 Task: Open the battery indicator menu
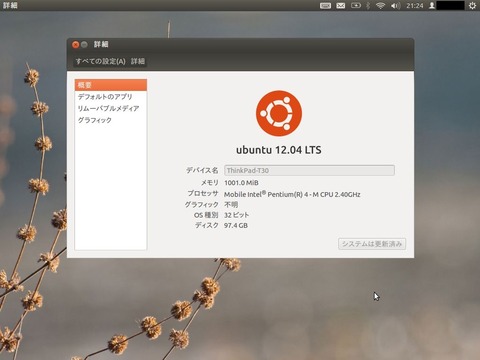pyautogui.click(x=356, y=6)
